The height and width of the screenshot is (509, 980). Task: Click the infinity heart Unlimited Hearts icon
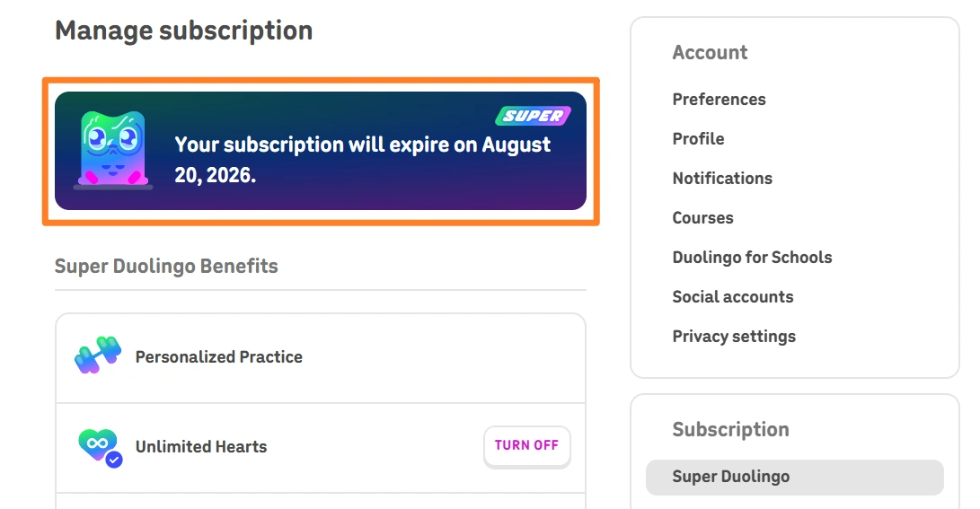(100, 447)
